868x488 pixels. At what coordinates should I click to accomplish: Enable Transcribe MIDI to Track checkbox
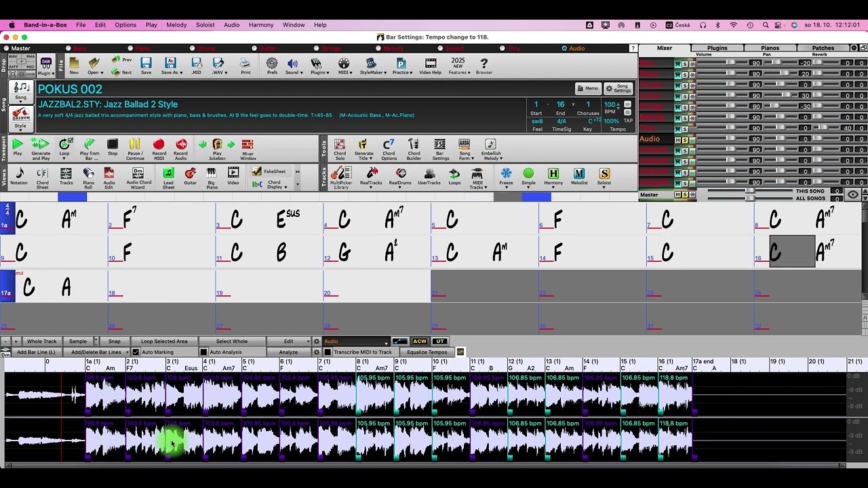tap(328, 352)
